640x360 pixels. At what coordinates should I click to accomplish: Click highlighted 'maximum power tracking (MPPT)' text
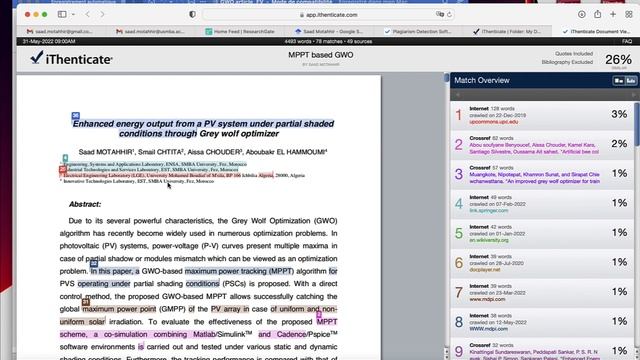(239, 271)
